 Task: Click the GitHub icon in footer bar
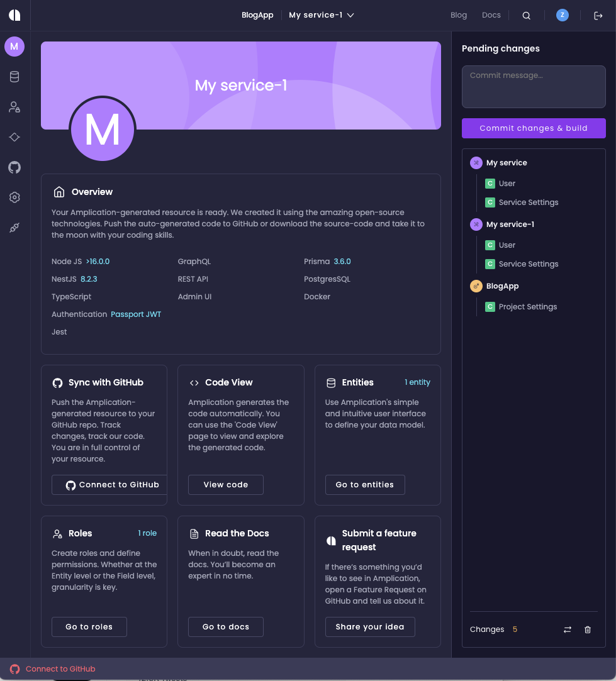pyautogui.click(x=14, y=669)
